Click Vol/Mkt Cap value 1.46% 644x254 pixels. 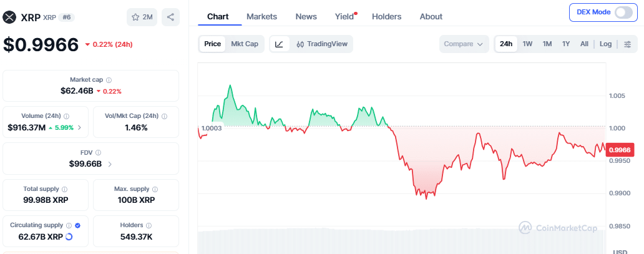point(136,128)
